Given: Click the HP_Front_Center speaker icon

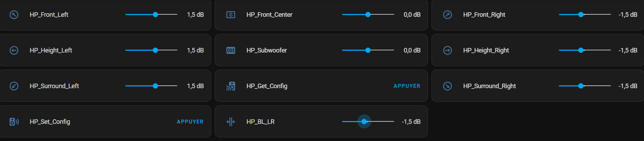Looking at the screenshot, I should pos(231,15).
